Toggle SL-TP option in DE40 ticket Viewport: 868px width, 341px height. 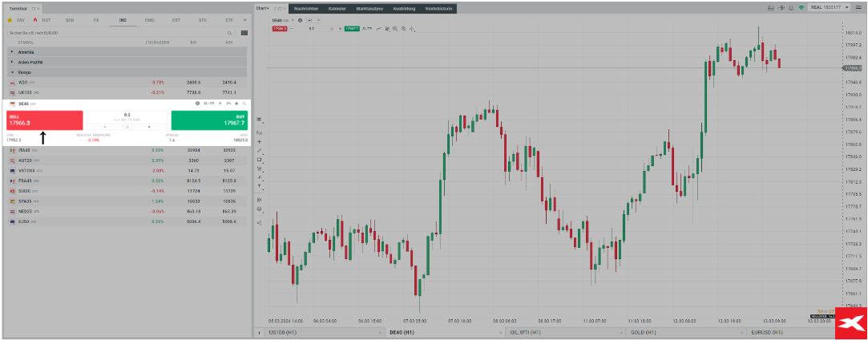(x=208, y=104)
